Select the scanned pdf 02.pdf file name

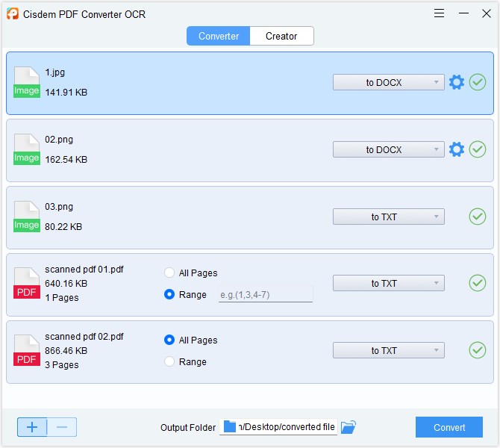(x=84, y=336)
